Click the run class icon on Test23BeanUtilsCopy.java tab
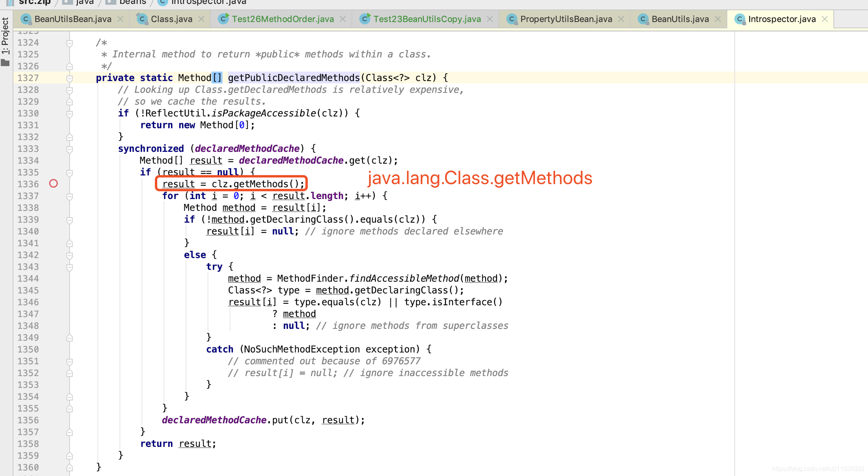 (x=364, y=18)
